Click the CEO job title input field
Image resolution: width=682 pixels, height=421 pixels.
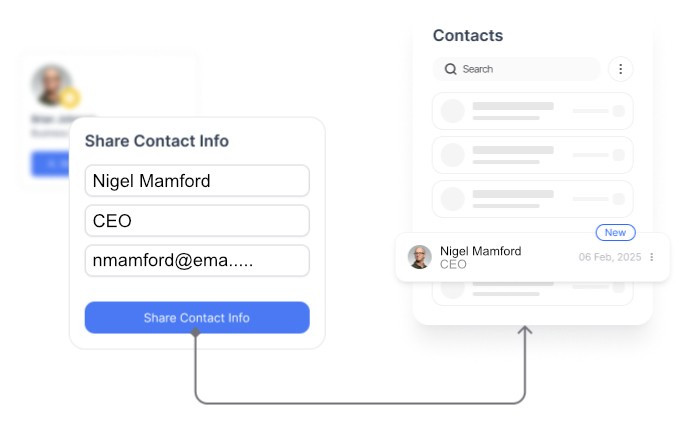[197, 221]
